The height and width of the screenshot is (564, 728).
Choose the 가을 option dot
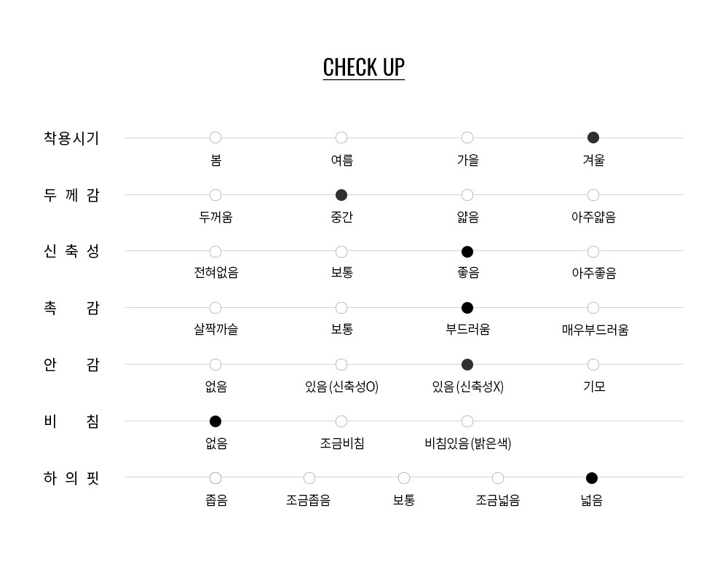click(467, 138)
